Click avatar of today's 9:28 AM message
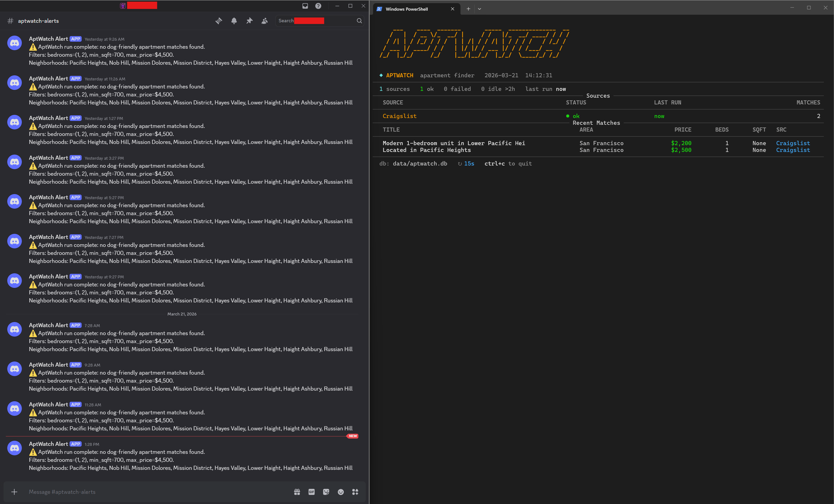Viewport: 834px width, 504px height. click(x=15, y=369)
